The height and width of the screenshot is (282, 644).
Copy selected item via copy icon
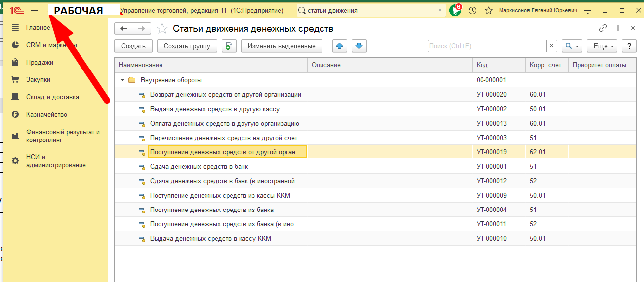pos(229,46)
